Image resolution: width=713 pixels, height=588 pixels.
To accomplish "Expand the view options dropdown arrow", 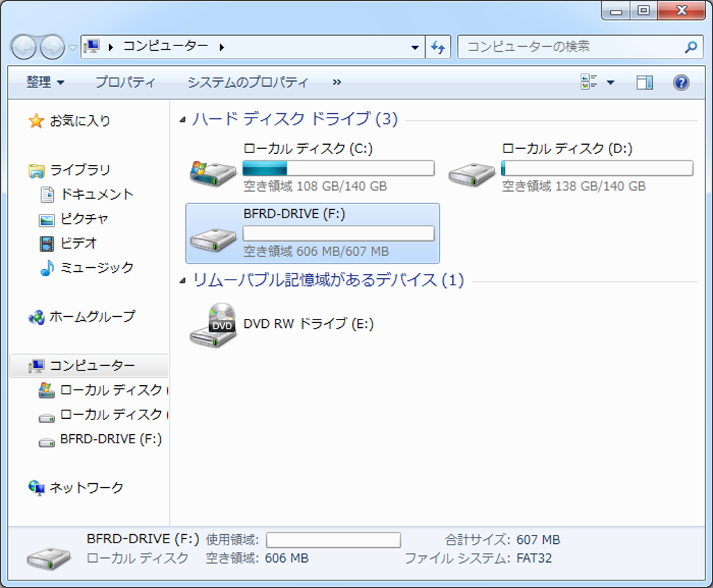I will [x=611, y=83].
